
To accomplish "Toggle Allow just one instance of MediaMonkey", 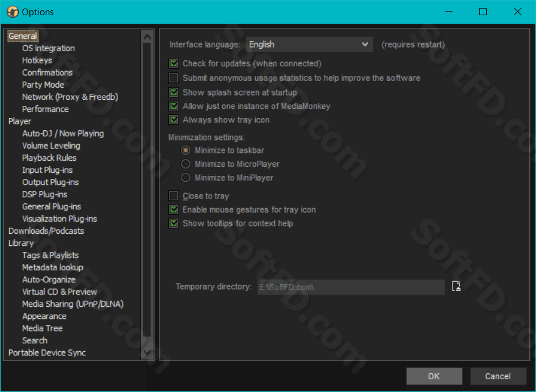I will coord(174,106).
